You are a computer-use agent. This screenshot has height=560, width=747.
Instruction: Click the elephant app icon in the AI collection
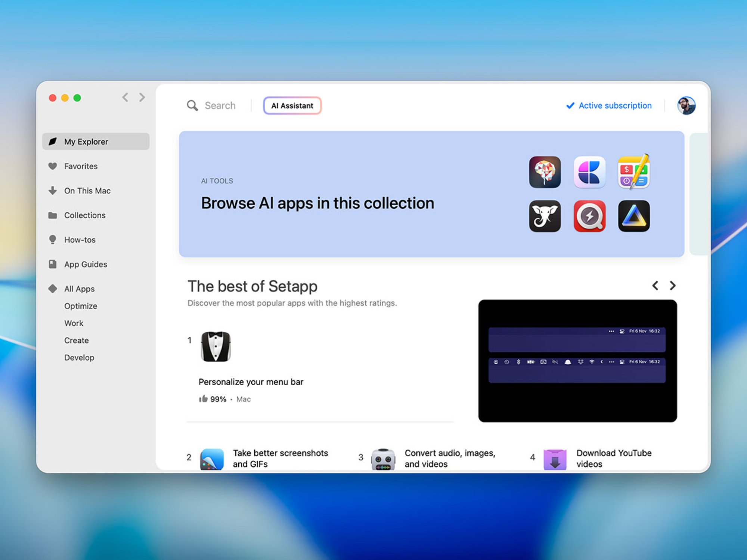pos(545,217)
